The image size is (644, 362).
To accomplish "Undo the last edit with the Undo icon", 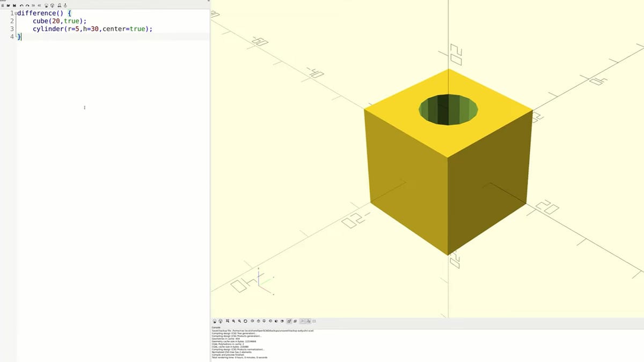I will (21, 5).
